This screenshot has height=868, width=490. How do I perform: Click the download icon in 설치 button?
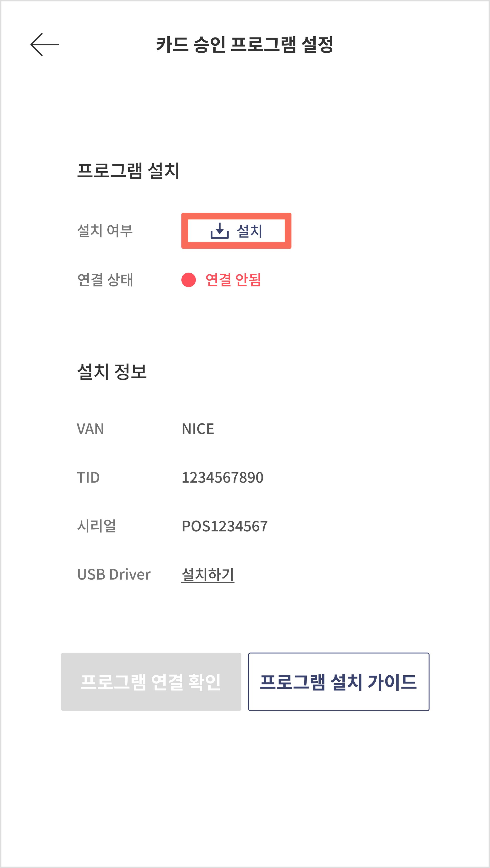[220, 231]
